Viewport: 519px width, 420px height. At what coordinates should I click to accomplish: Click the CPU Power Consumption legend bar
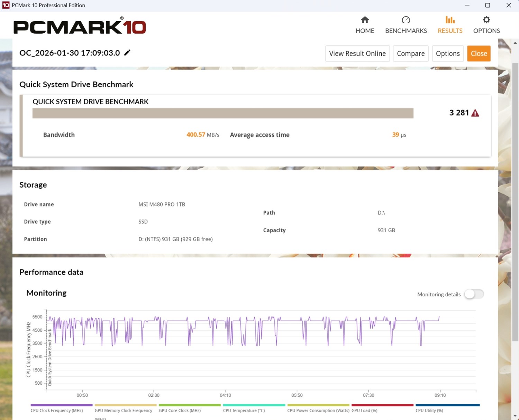(318, 405)
